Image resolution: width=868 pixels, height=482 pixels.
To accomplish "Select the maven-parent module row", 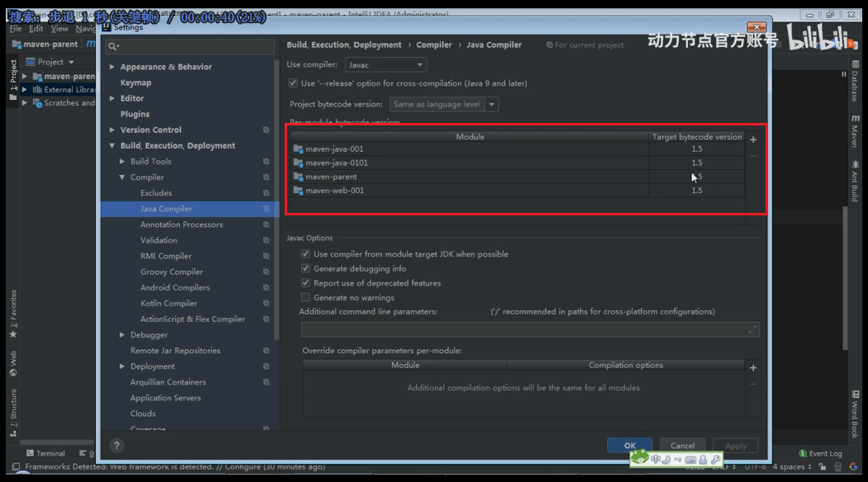I will [517, 177].
